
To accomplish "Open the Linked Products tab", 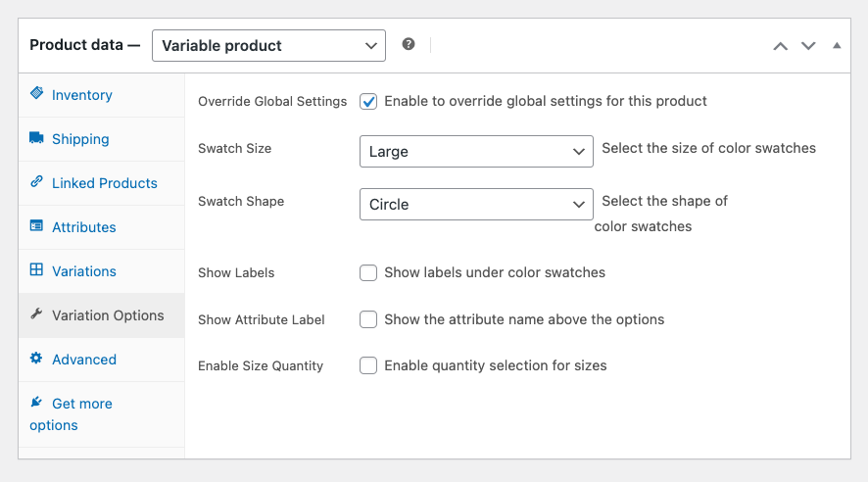I will 101,183.
